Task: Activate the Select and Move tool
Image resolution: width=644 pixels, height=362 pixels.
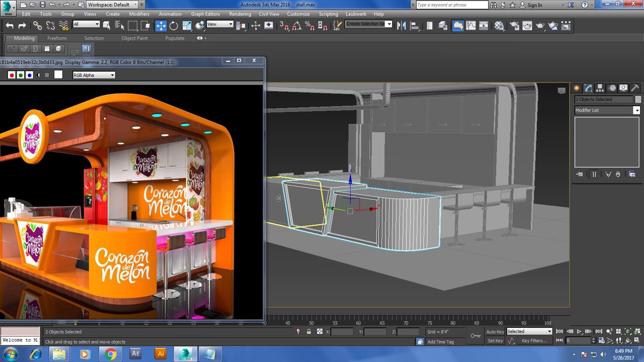Action: (160, 26)
